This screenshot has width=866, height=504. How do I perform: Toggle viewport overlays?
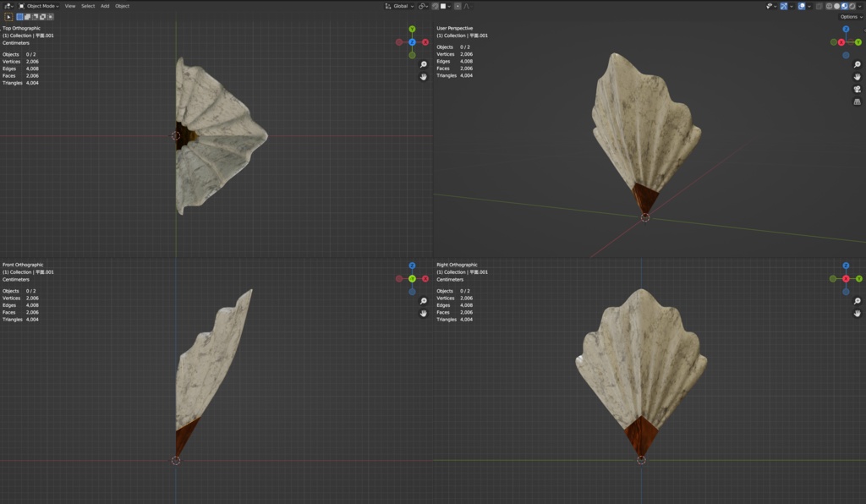[x=802, y=6]
